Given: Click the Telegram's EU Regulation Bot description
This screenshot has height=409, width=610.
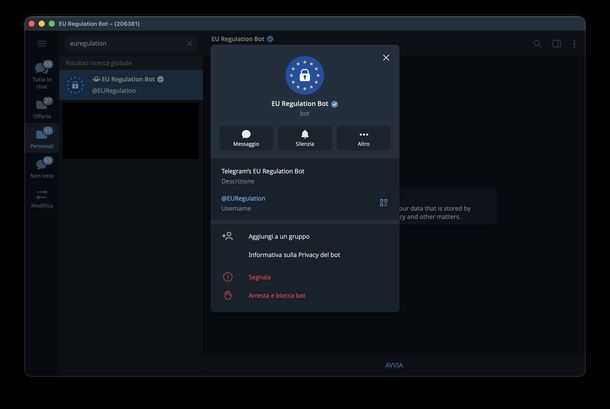Looking at the screenshot, I should (263, 171).
